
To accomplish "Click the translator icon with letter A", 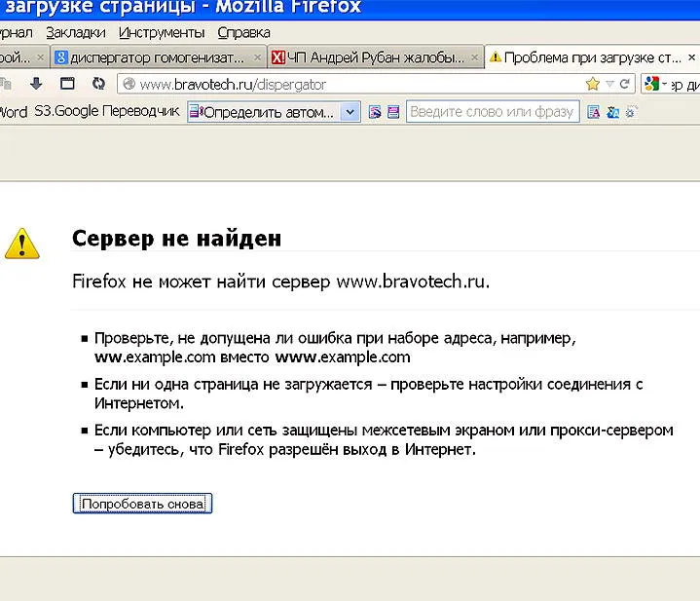I will coord(593,112).
